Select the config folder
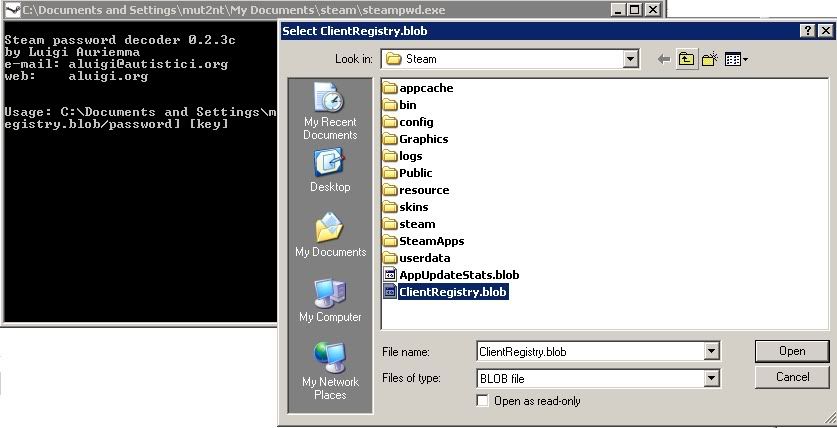 coord(408,122)
